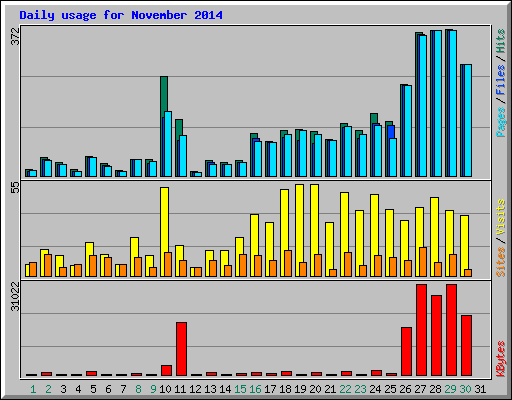Click day label '8' on x-axis

[138, 389]
